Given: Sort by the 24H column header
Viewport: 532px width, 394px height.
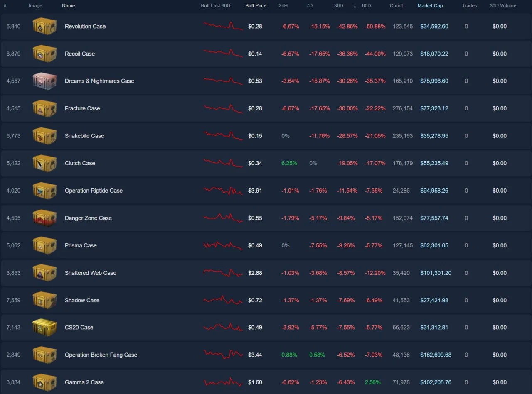Looking at the screenshot, I should pos(283,6).
